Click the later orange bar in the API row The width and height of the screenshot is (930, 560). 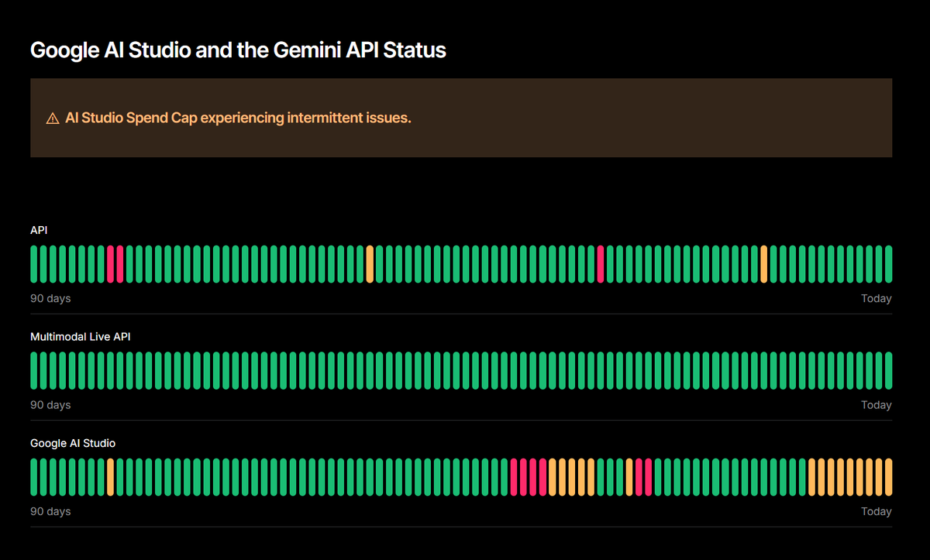[764, 264]
